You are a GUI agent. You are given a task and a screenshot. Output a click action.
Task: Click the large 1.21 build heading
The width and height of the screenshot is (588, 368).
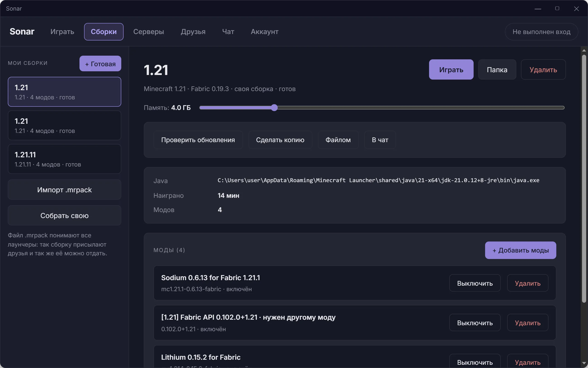coord(156,70)
